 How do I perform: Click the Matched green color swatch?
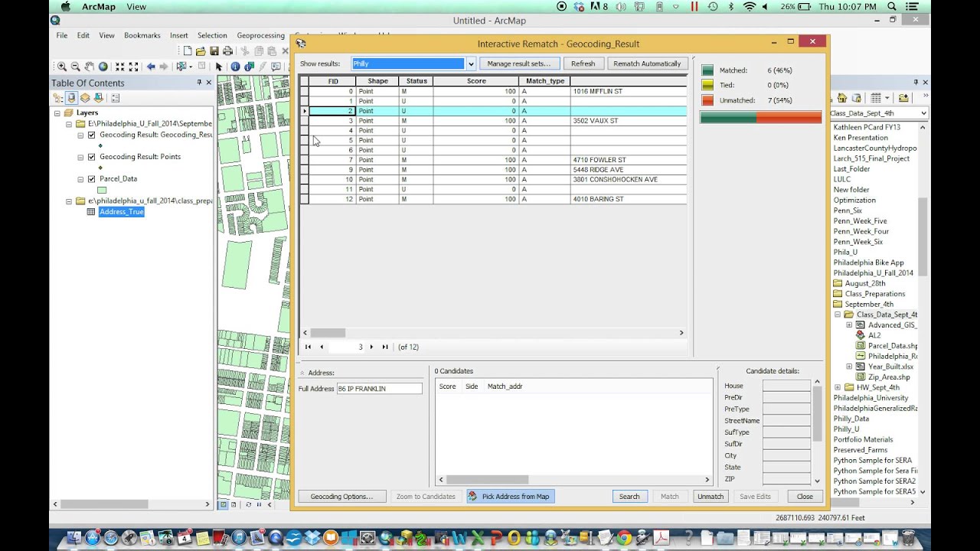click(707, 70)
